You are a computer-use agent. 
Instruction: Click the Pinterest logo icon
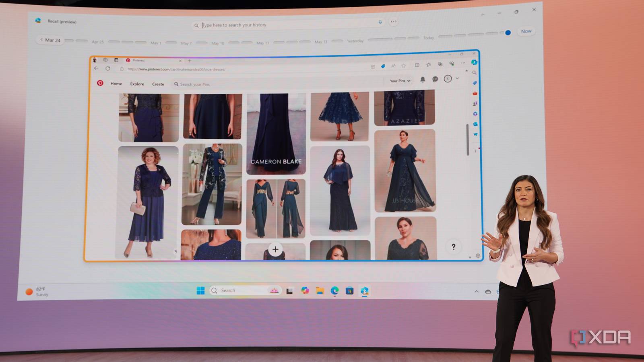[100, 83]
